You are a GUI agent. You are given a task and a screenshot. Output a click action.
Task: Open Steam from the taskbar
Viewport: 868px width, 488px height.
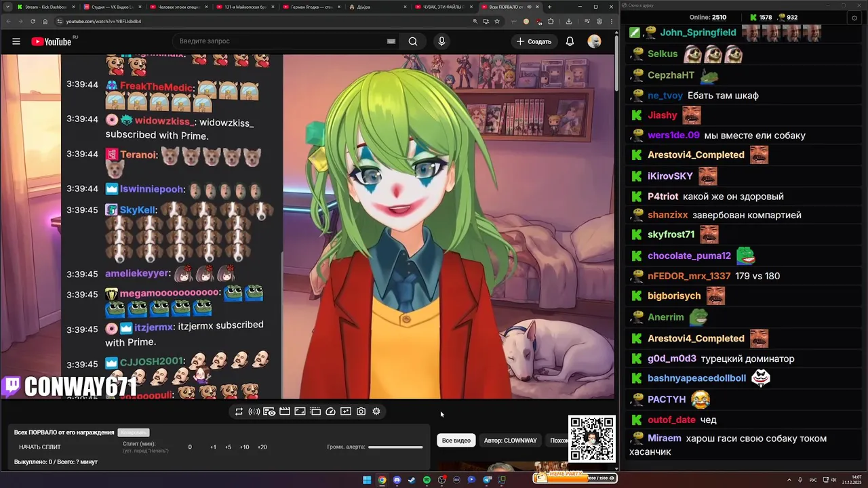[412, 480]
